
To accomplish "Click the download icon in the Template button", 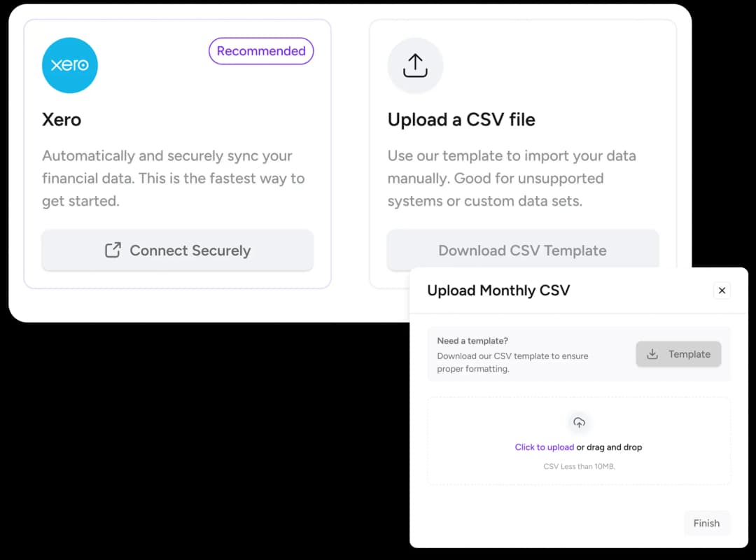I will (x=652, y=354).
